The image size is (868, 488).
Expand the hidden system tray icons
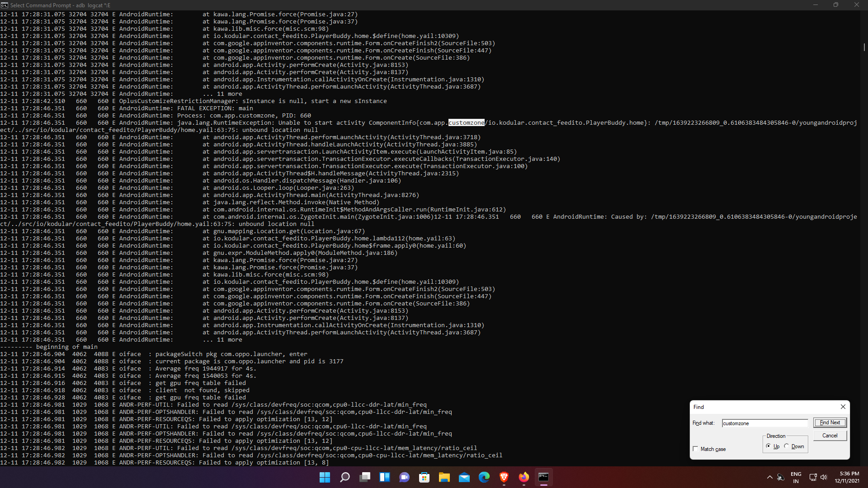(769, 477)
